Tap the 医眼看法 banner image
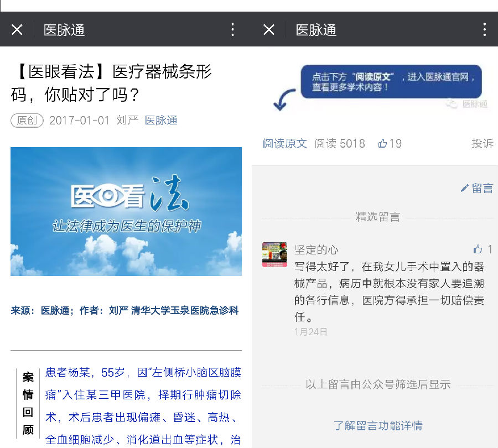 pos(126,211)
